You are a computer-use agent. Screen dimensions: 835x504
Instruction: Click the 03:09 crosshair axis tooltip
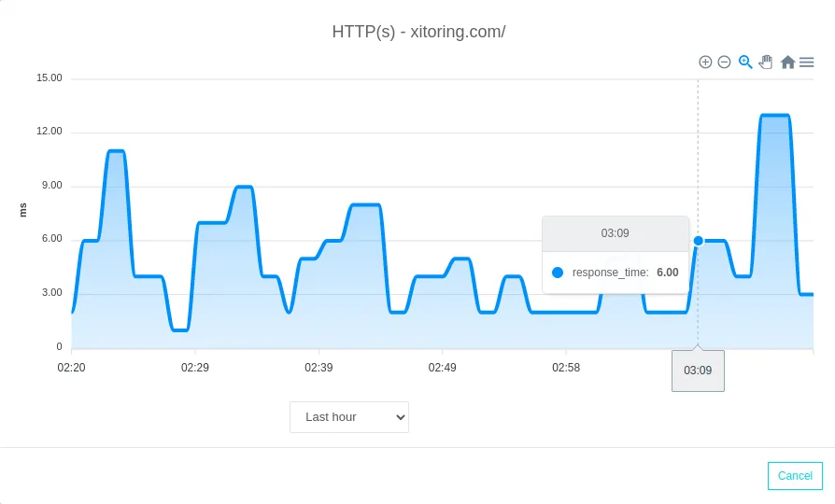click(698, 371)
